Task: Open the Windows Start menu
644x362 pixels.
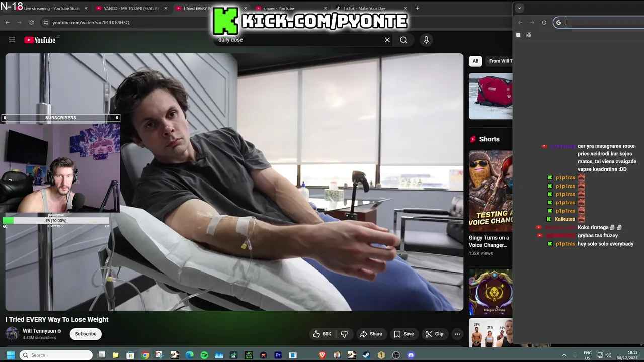Action: (11, 355)
